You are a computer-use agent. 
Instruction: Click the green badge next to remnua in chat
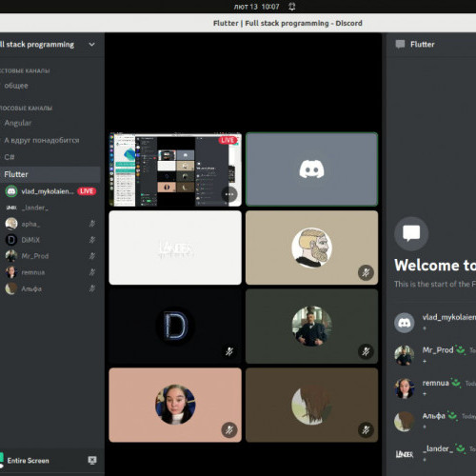pyautogui.click(x=456, y=383)
